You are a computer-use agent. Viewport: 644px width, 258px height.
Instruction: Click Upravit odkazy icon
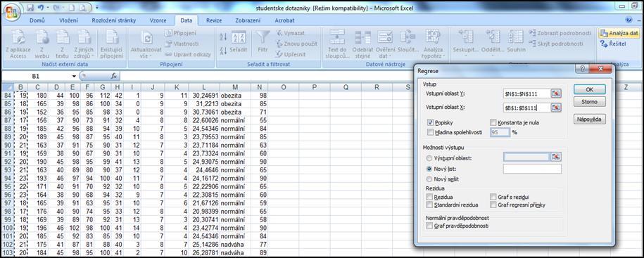click(x=188, y=54)
